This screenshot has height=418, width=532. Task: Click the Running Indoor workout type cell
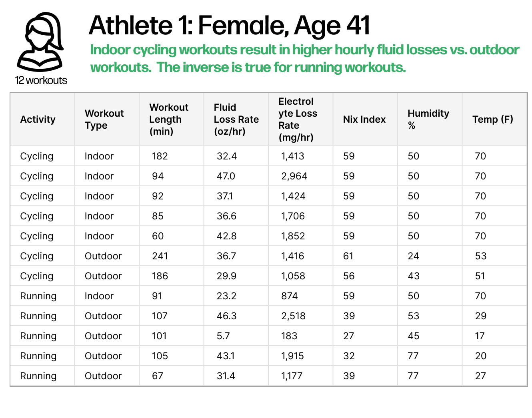click(x=99, y=296)
